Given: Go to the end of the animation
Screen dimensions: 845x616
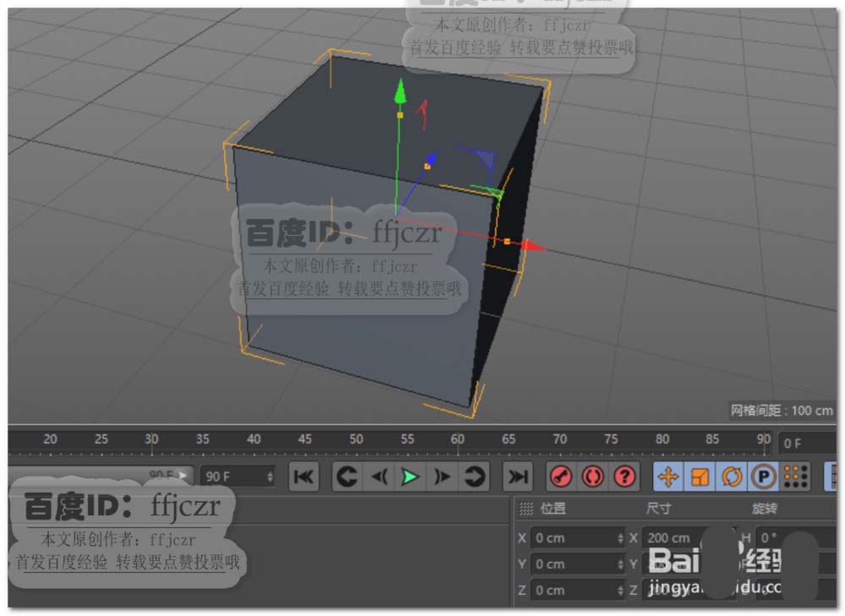Looking at the screenshot, I should tap(518, 477).
